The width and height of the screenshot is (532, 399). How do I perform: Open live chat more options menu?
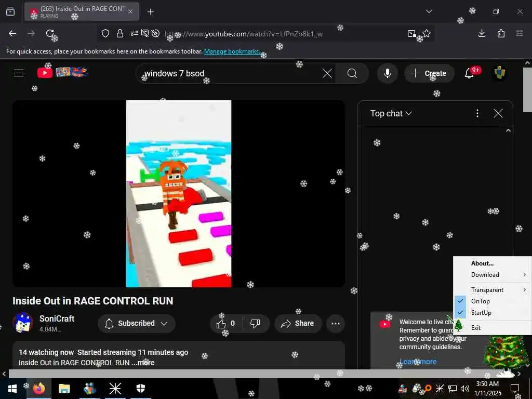[477, 113]
